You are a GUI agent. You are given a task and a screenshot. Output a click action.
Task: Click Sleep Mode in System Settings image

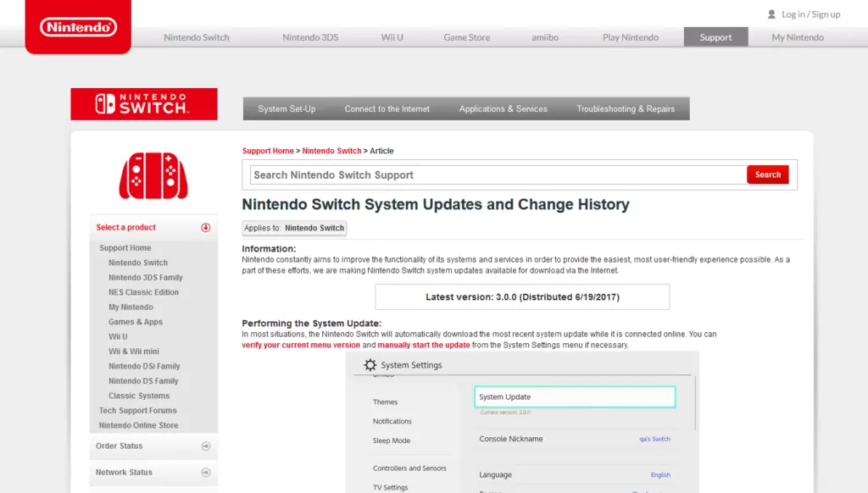pyautogui.click(x=392, y=441)
